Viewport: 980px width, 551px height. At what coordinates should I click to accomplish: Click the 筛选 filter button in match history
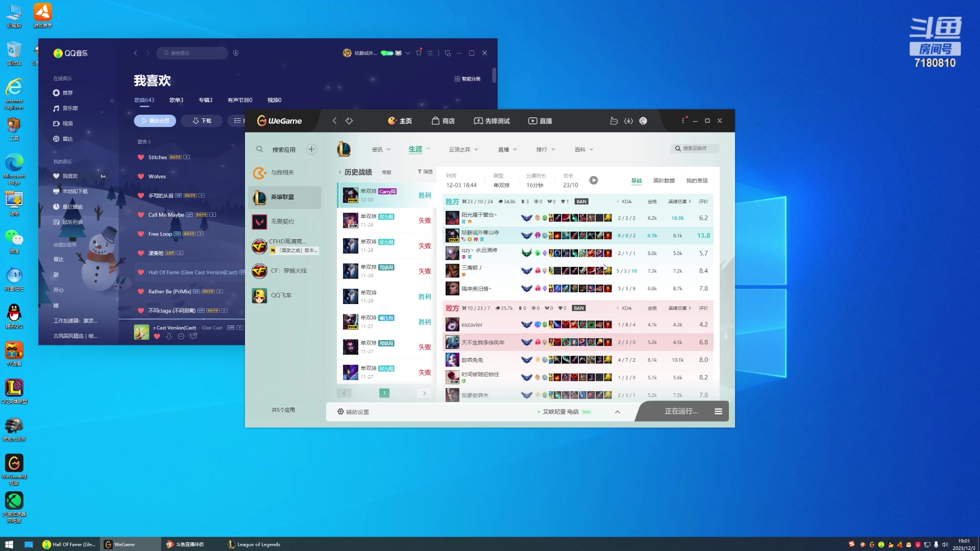pos(425,172)
